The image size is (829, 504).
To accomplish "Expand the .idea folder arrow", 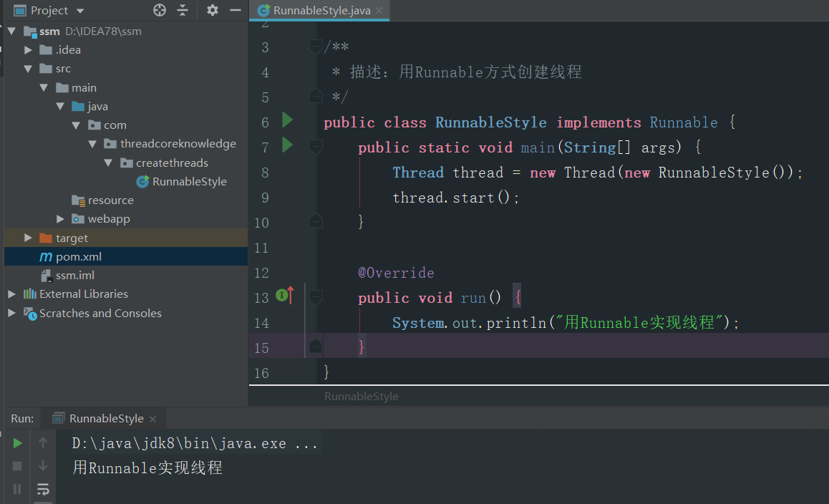I will coord(28,49).
